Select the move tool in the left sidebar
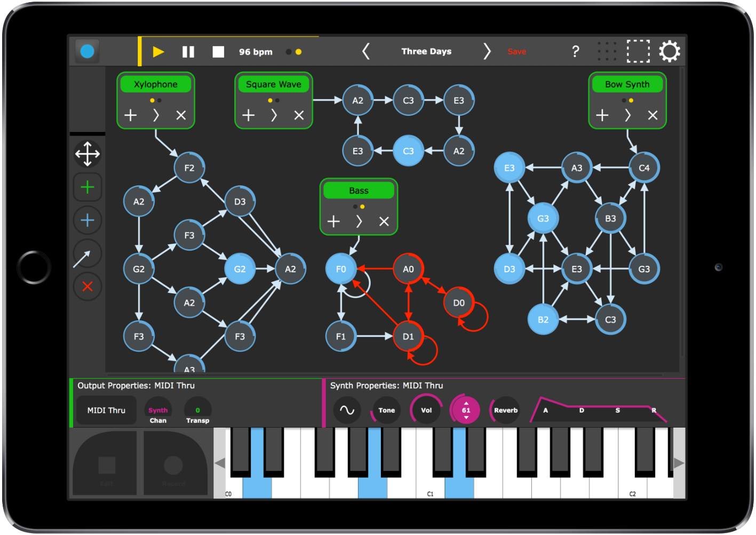Image resolution: width=756 pixels, height=535 pixels. (x=87, y=154)
